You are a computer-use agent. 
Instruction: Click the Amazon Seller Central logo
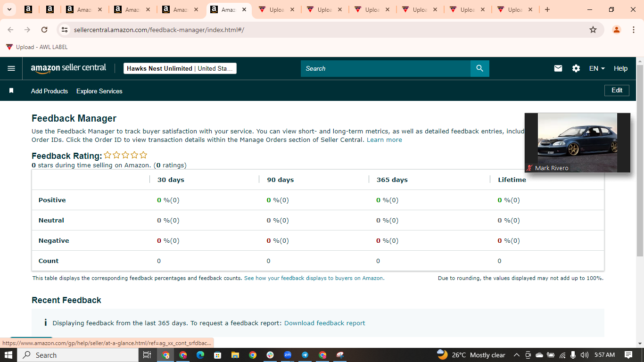coord(69,68)
